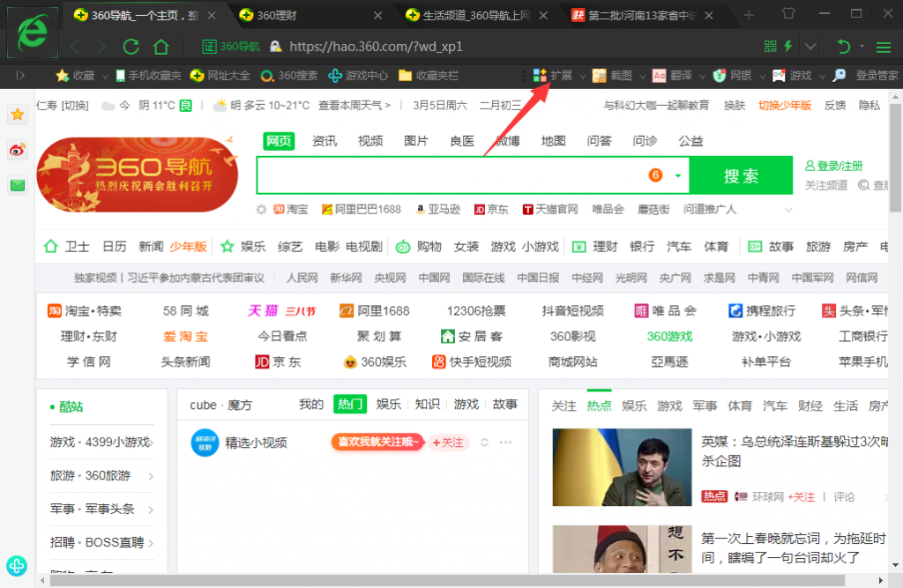Open the Zelensky news thumbnail

tap(622, 467)
